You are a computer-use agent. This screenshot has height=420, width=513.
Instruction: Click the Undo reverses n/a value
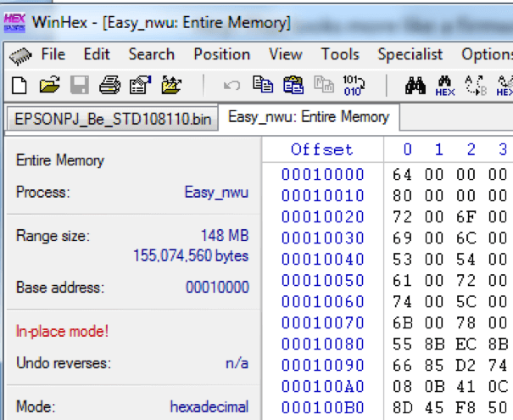[x=237, y=363]
